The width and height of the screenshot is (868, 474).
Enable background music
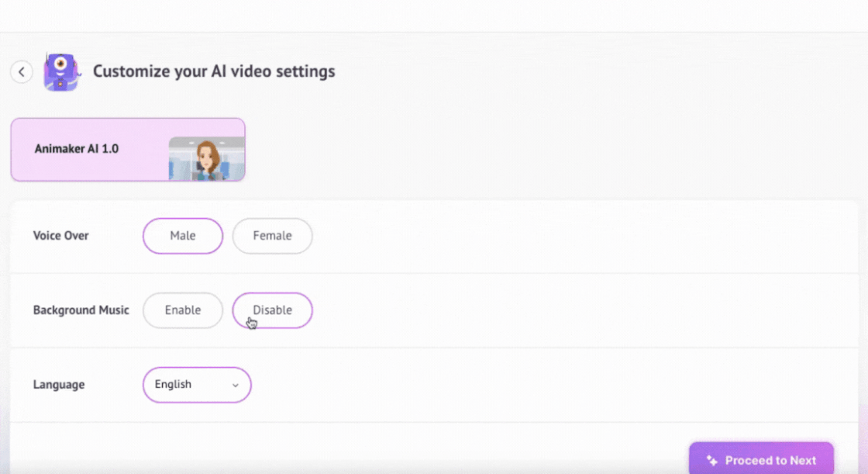(x=183, y=310)
